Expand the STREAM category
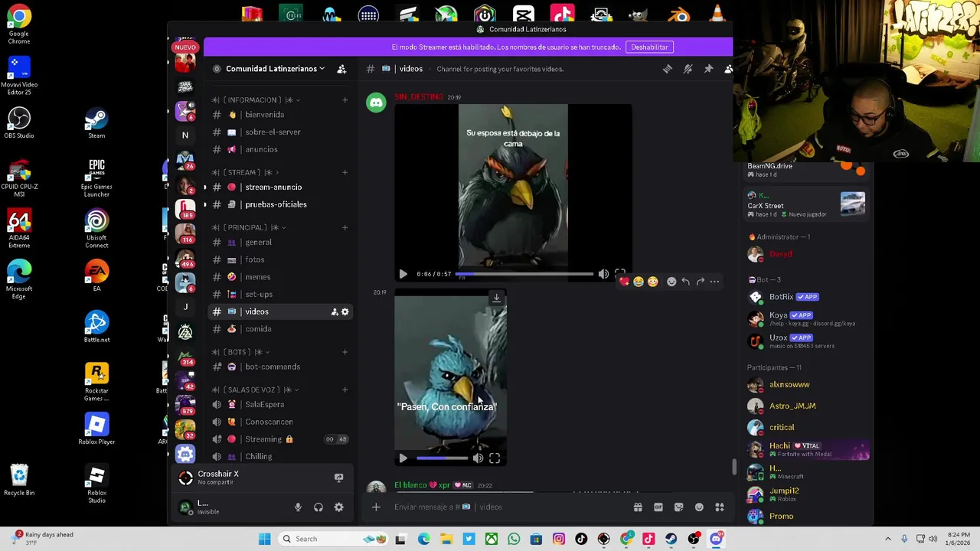The height and width of the screenshot is (551, 980). (x=245, y=172)
